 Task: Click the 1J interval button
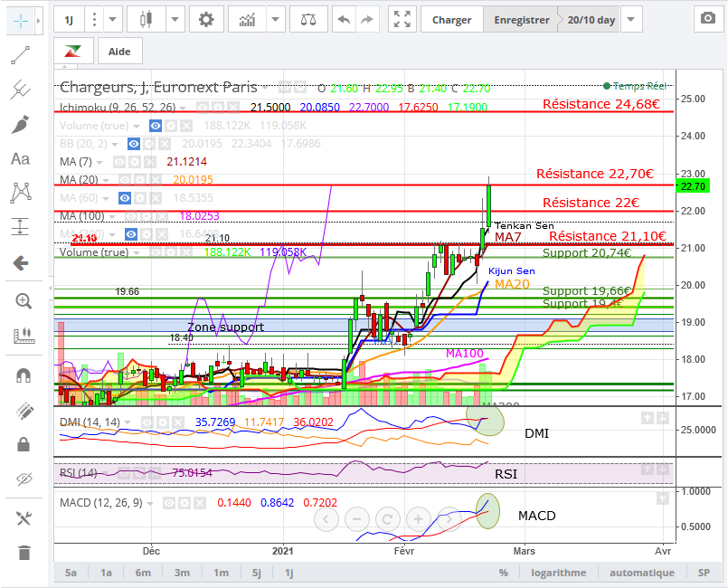tap(69, 20)
